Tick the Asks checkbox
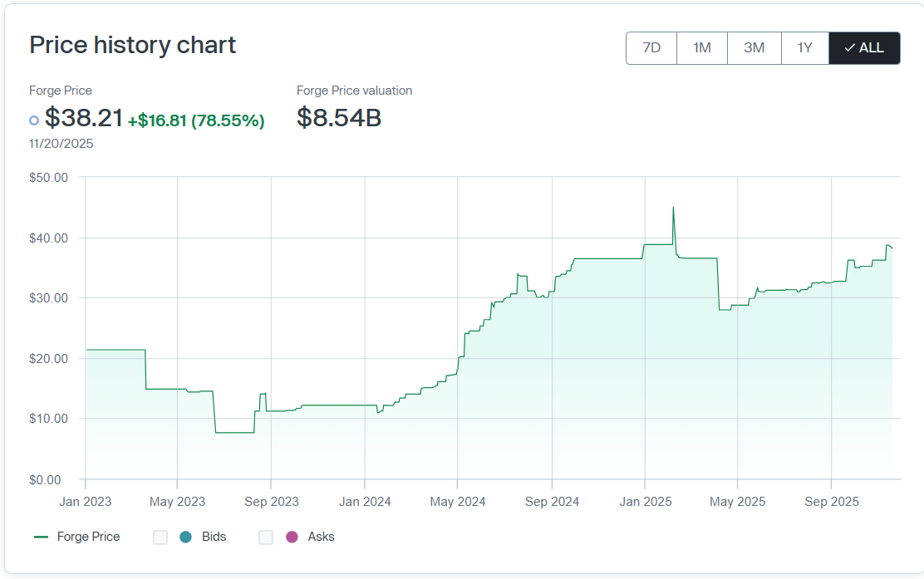 266,537
